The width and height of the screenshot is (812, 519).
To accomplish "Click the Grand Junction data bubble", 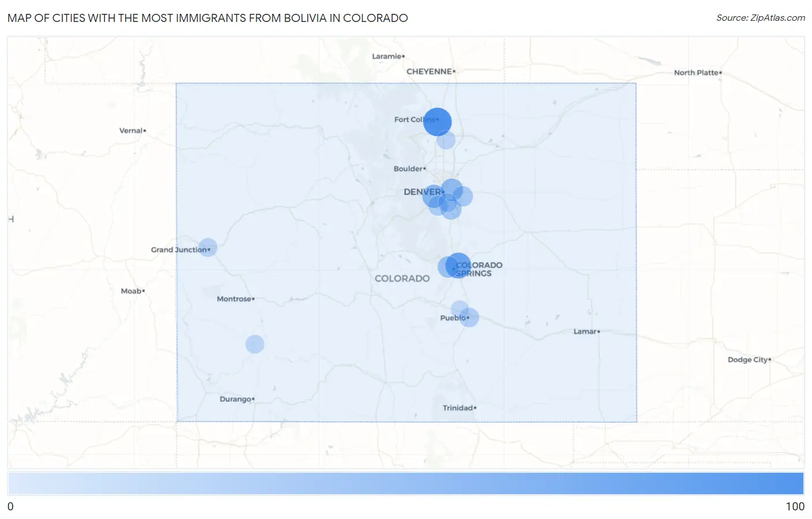I will (207, 247).
